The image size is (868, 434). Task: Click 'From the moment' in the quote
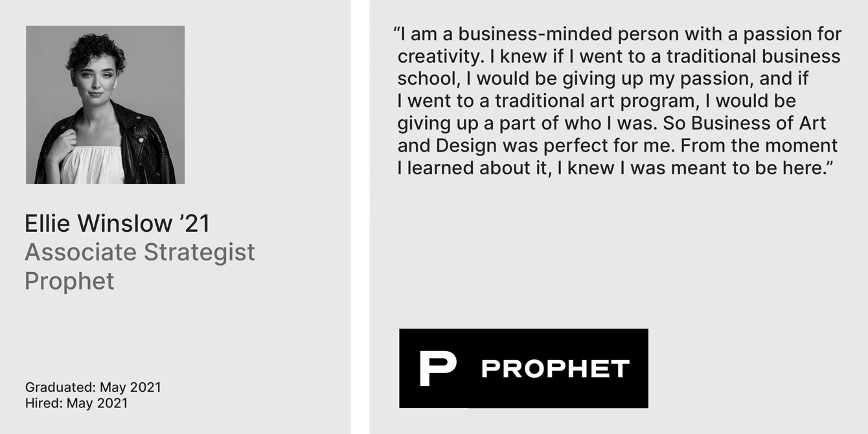[x=759, y=145]
